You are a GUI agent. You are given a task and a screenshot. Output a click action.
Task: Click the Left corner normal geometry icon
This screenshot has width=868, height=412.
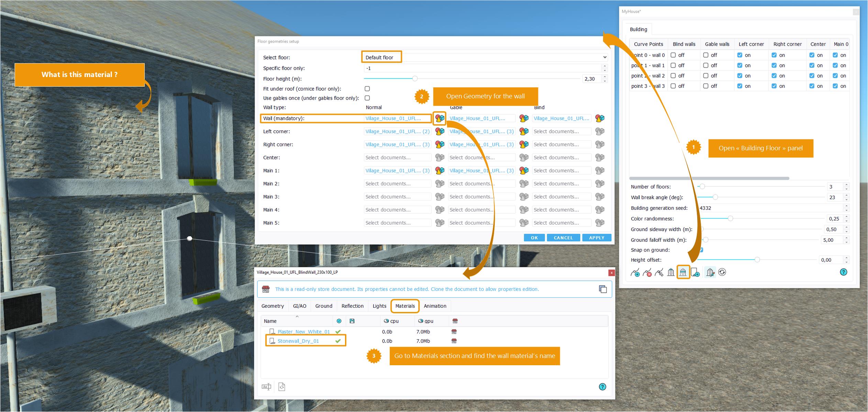coord(439,131)
